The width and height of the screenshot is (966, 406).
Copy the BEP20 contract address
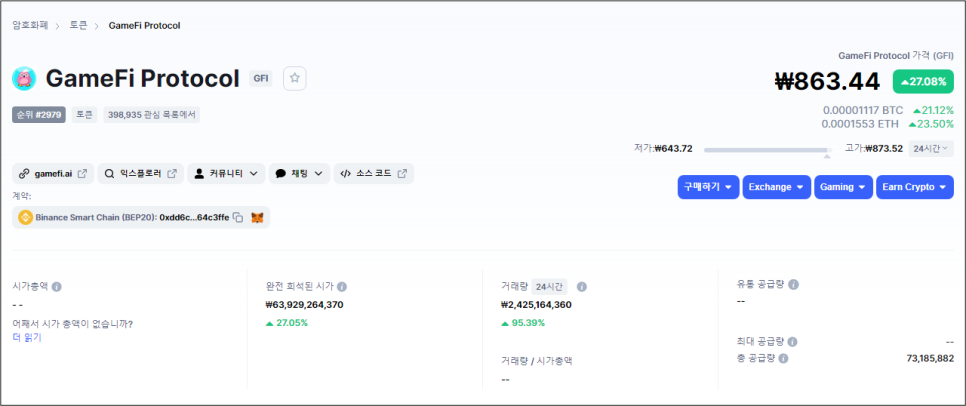(x=238, y=217)
